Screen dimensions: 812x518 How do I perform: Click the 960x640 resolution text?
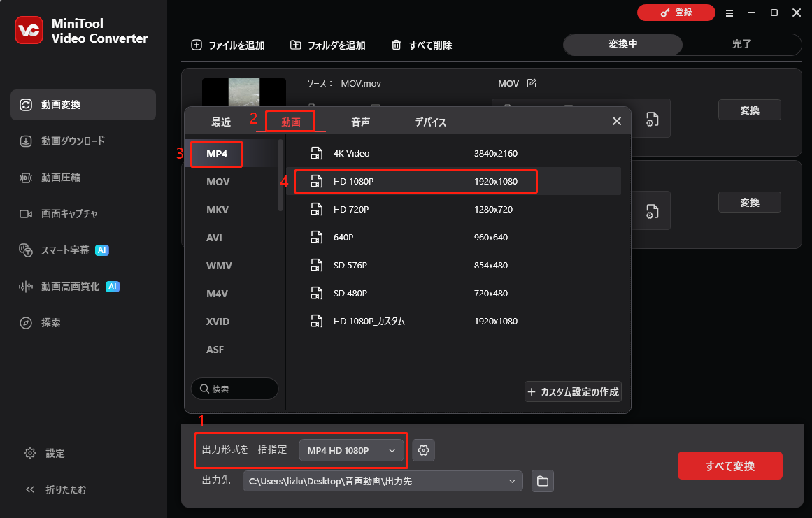(490, 237)
